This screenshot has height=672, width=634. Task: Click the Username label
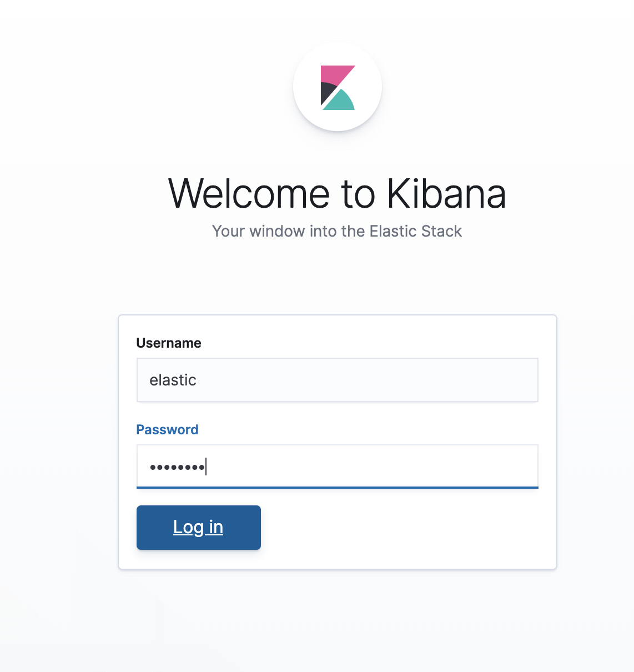pyautogui.click(x=169, y=343)
